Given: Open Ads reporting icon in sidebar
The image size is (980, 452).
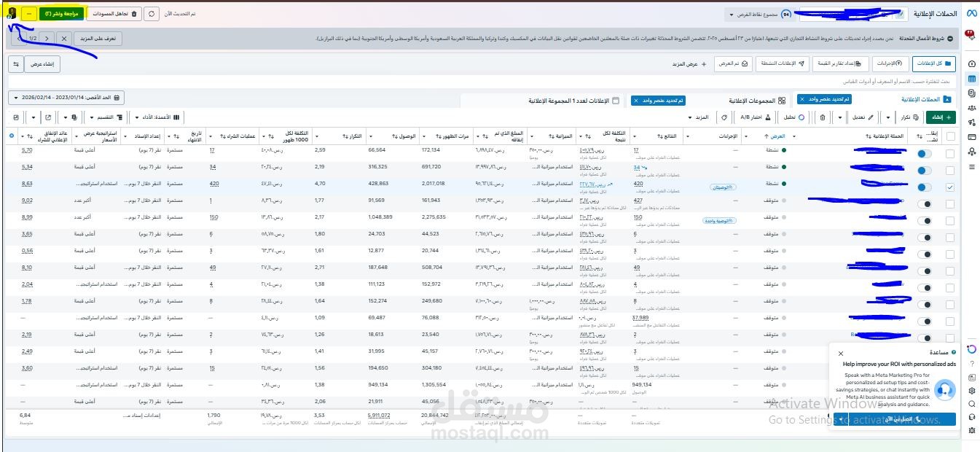Looking at the screenshot, I should [x=971, y=93].
